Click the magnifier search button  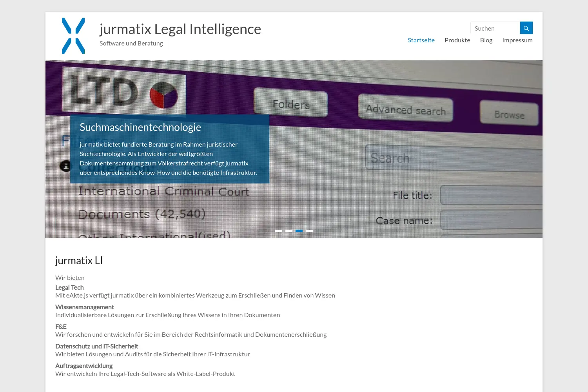click(526, 28)
